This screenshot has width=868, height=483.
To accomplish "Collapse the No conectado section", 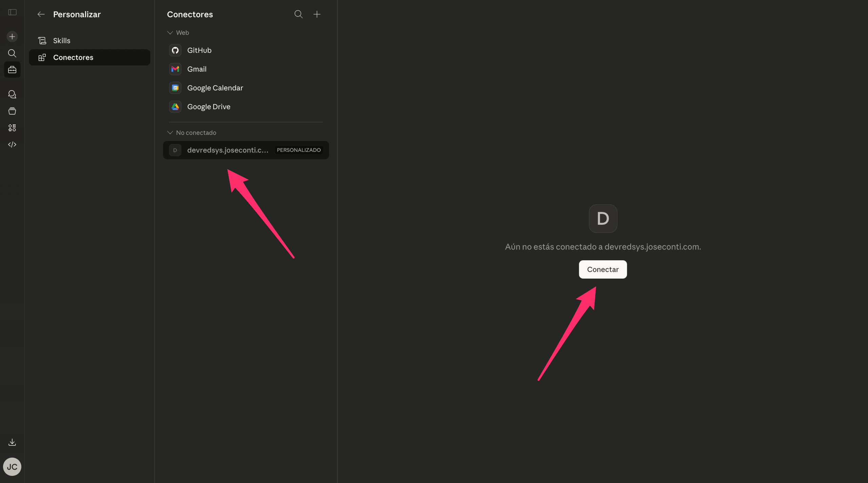I will (x=170, y=132).
